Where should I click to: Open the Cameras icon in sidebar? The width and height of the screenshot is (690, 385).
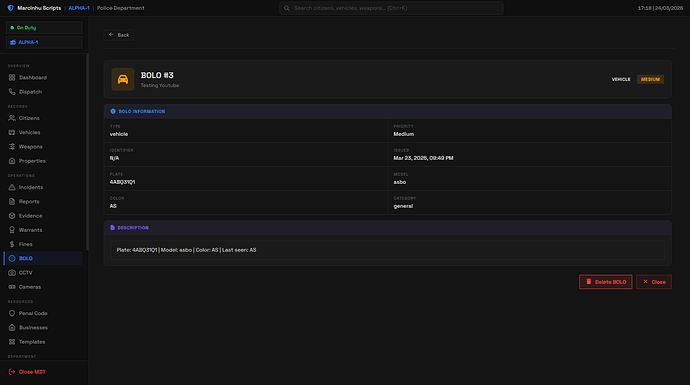point(12,287)
